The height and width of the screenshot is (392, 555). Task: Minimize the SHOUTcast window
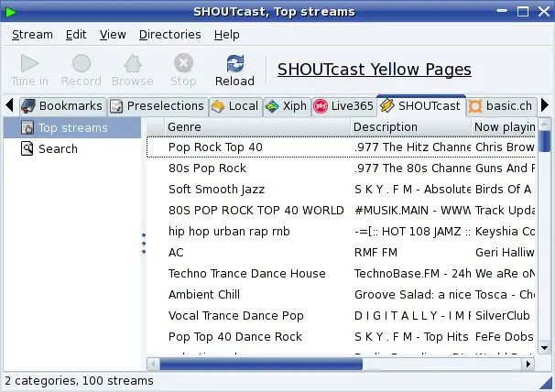(502, 11)
